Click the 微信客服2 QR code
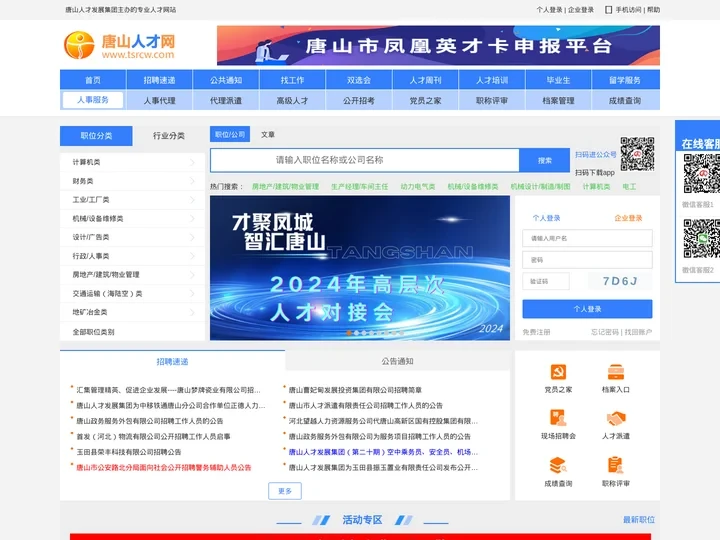 [x=702, y=239]
